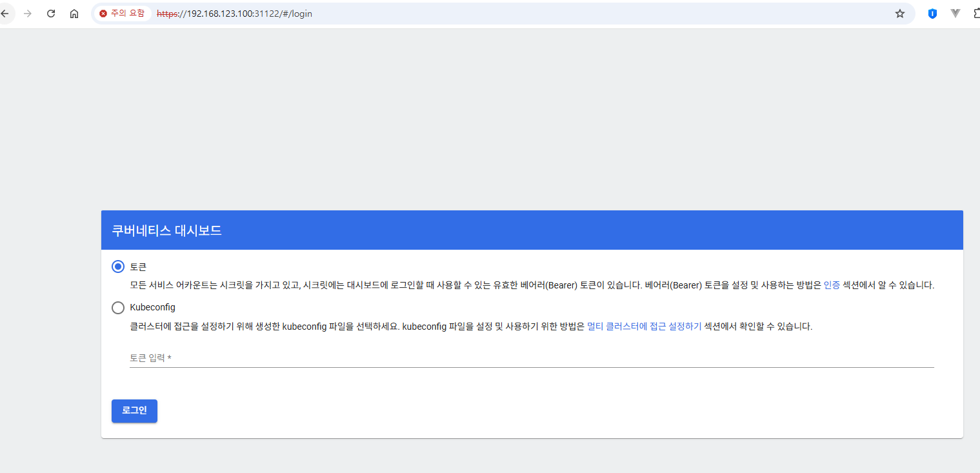Click the Kubeconfig option label text
Viewport: 980px width, 473px height.
[x=152, y=308]
